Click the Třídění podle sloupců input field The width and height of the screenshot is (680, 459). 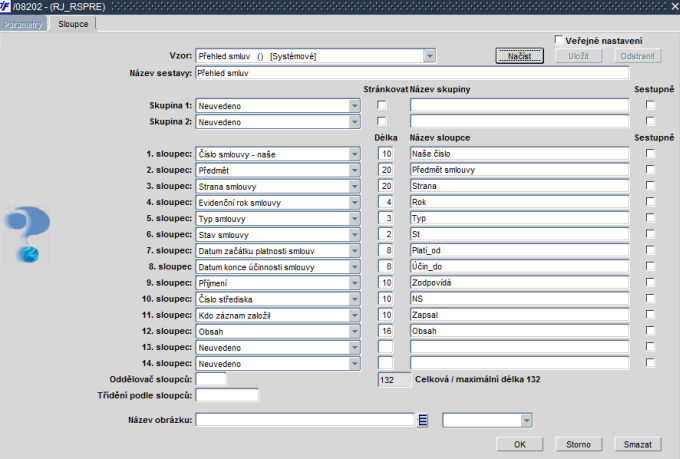coord(227,395)
